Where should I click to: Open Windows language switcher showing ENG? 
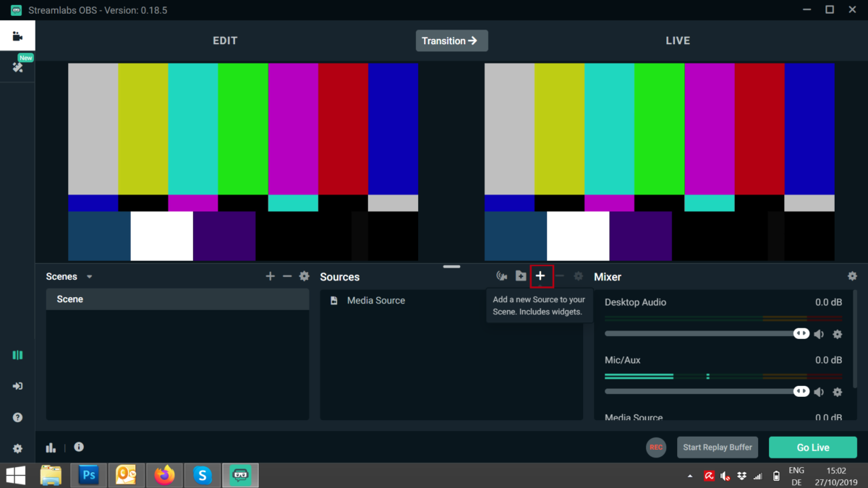pos(796,475)
